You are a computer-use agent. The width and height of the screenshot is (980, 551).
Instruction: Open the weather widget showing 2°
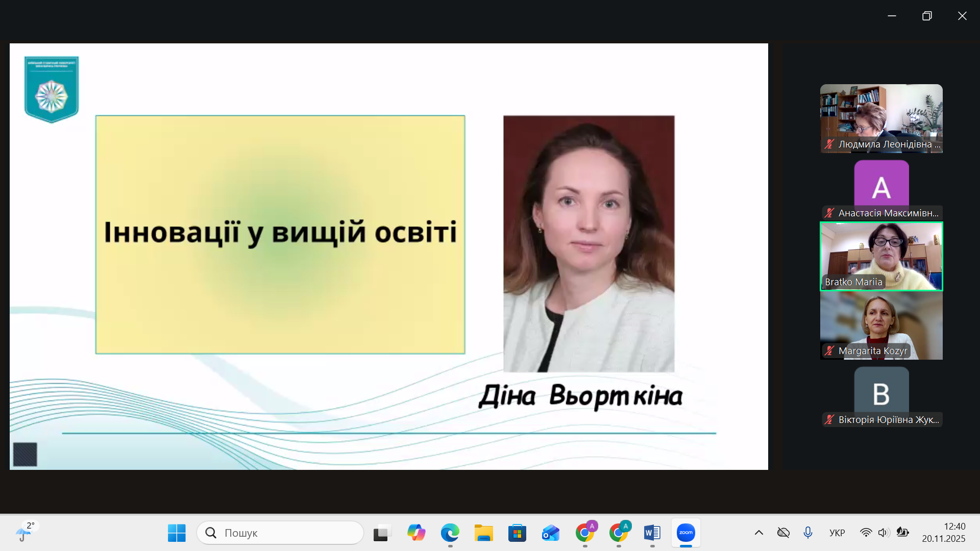tap(24, 532)
